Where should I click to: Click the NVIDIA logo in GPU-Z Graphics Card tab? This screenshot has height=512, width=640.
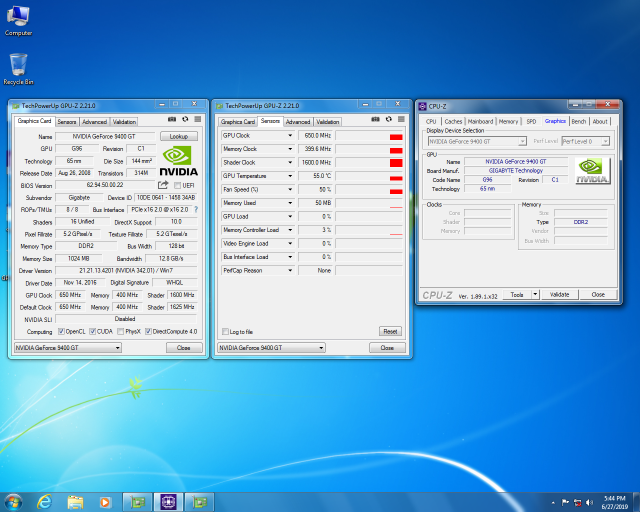point(178,161)
